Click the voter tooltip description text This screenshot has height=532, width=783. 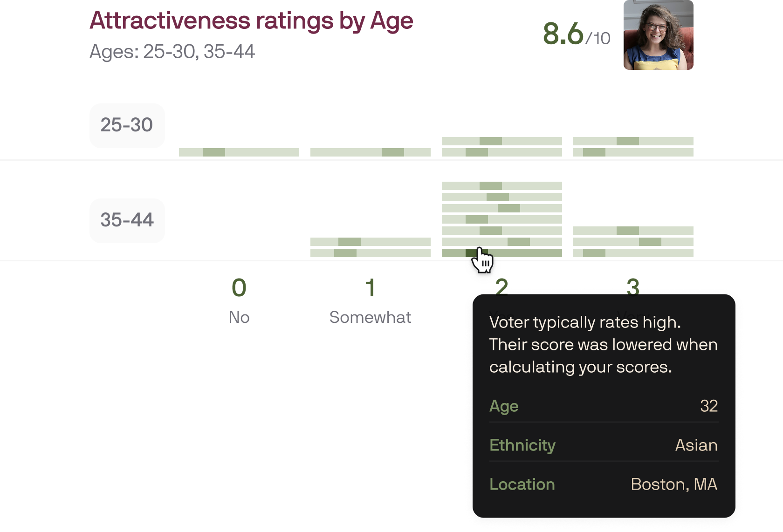pyautogui.click(x=603, y=345)
